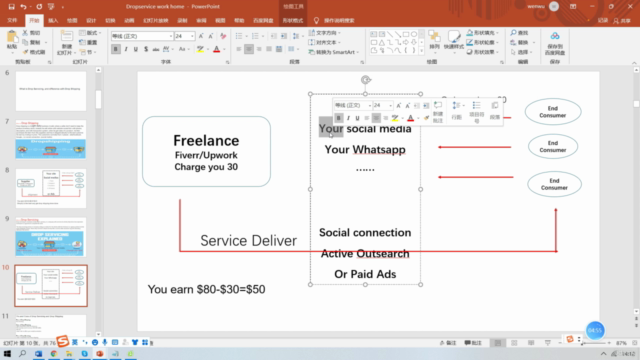Save the presentation from quick access toolbar
Image resolution: width=640 pixels, height=360 pixels.
[11, 7]
